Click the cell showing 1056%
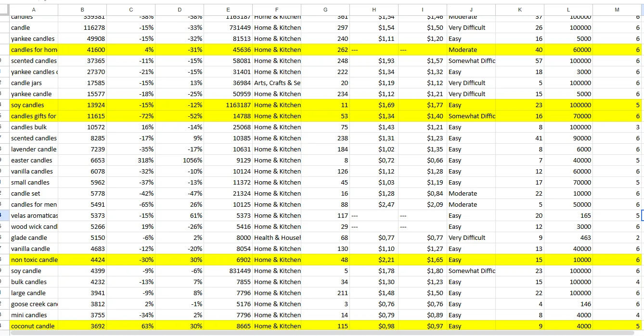This screenshot has height=336, width=644. pos(180,161)
